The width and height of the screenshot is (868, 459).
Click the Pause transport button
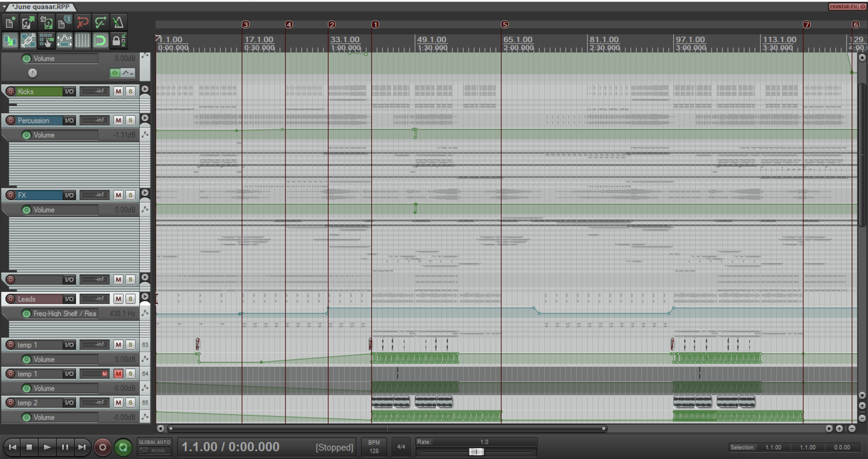point(65,447)
